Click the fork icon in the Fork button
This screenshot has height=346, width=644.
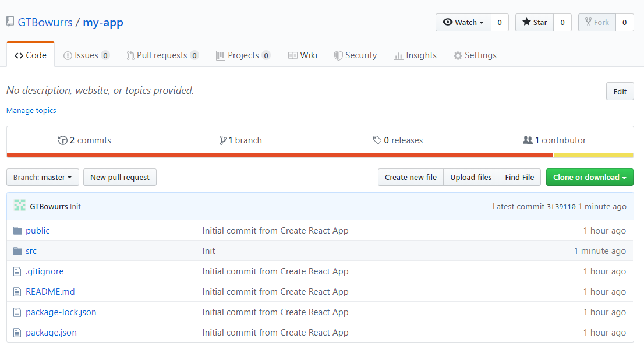click(x=589, y=22)
